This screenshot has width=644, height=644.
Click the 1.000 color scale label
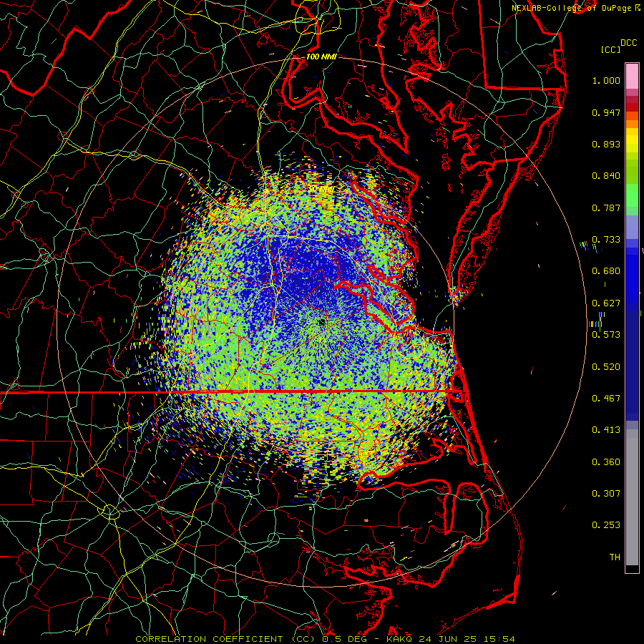(x=606, y=80)
